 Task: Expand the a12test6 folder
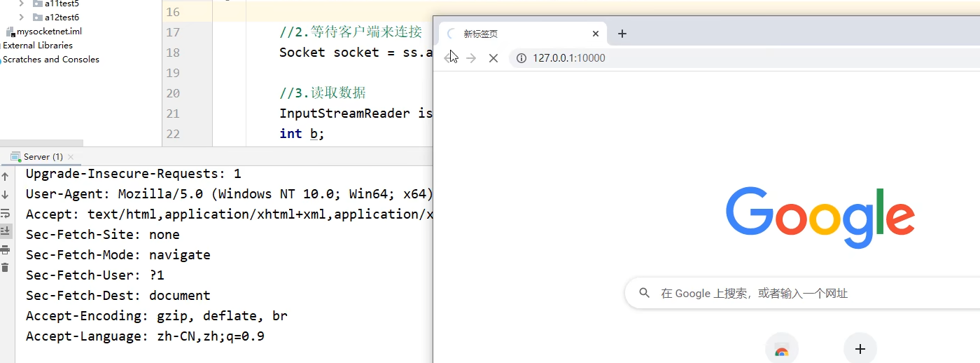click(x=22, y=17)
